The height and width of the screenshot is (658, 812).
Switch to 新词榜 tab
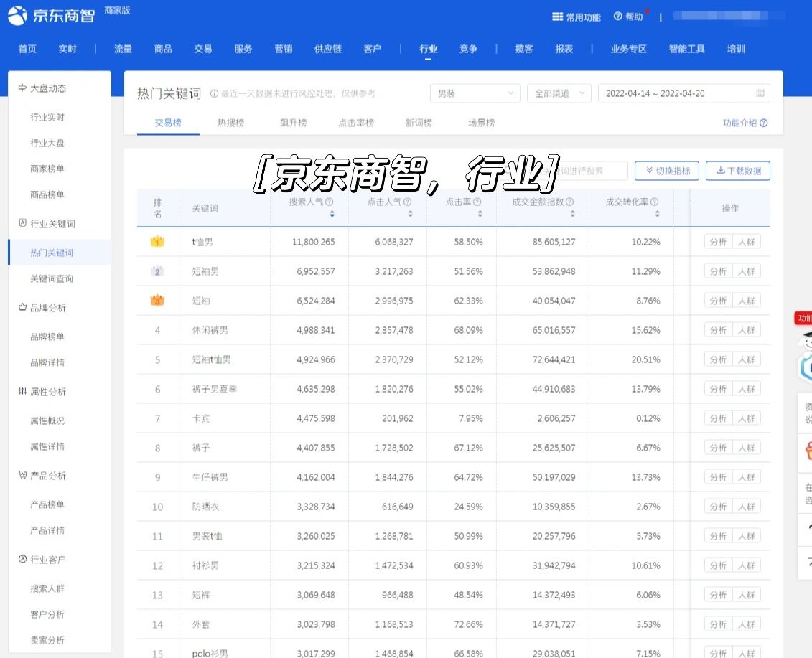coord(419,123)
